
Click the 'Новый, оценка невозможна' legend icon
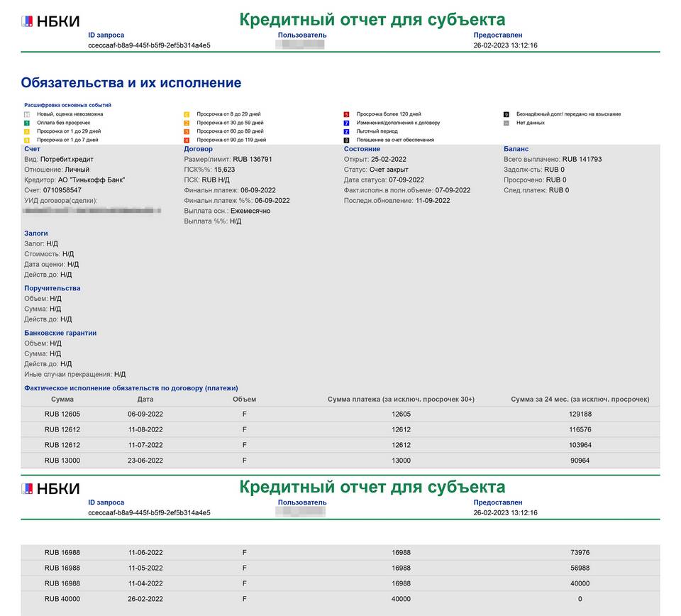point(27,114)
